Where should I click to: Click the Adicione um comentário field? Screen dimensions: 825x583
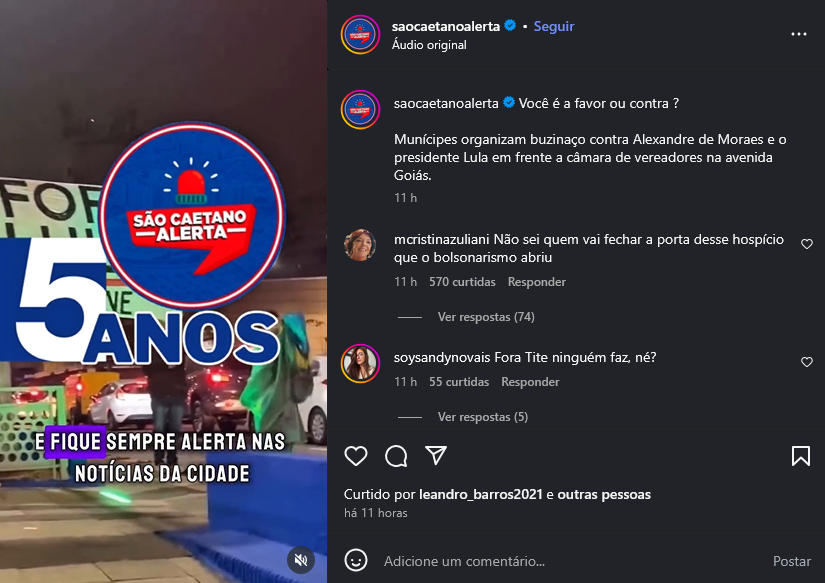pos(571,561)
